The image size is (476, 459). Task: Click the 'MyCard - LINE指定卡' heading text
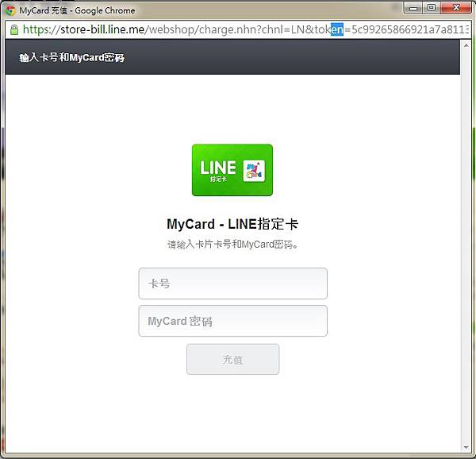232,224
